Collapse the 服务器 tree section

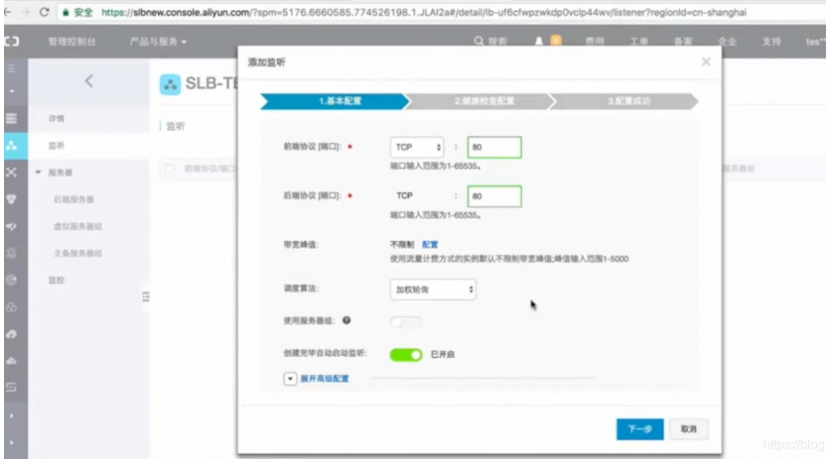38,172
